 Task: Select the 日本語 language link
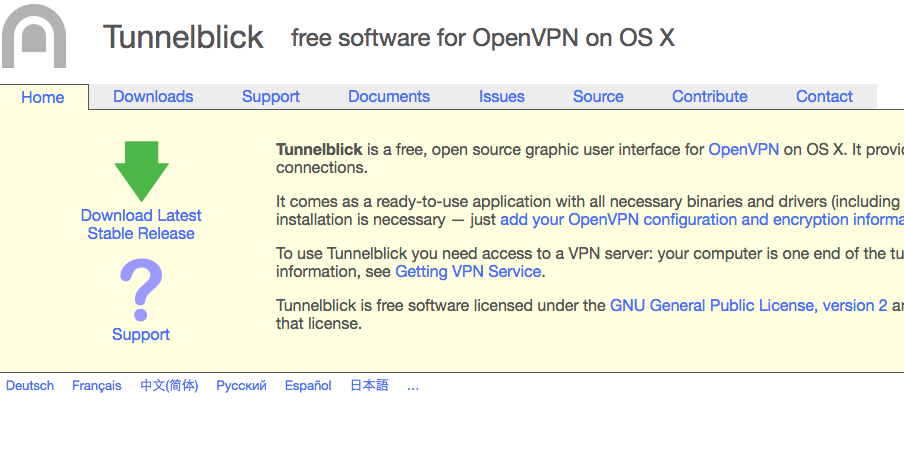tap(369, 386)
